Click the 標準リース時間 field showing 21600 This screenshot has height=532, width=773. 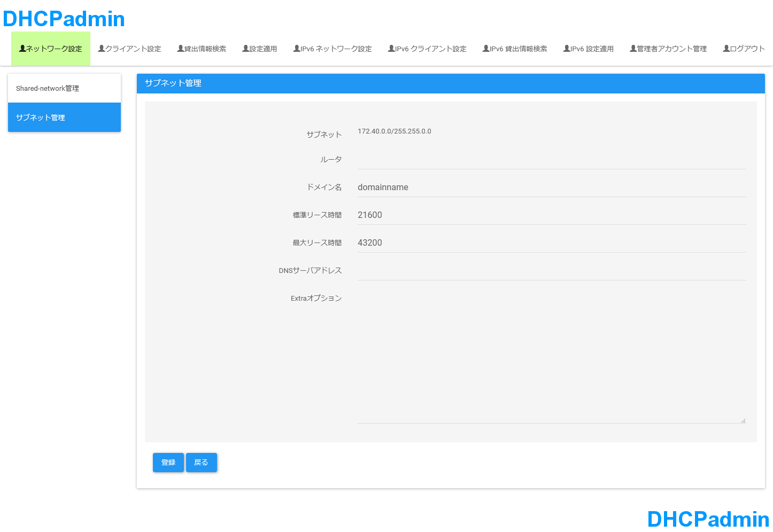point(551,215)
